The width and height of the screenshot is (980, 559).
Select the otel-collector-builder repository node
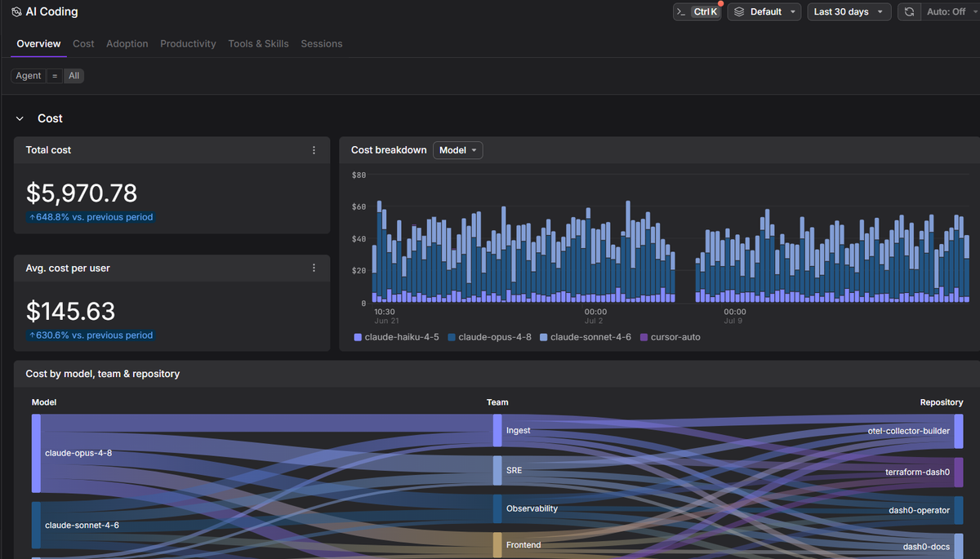959,431
